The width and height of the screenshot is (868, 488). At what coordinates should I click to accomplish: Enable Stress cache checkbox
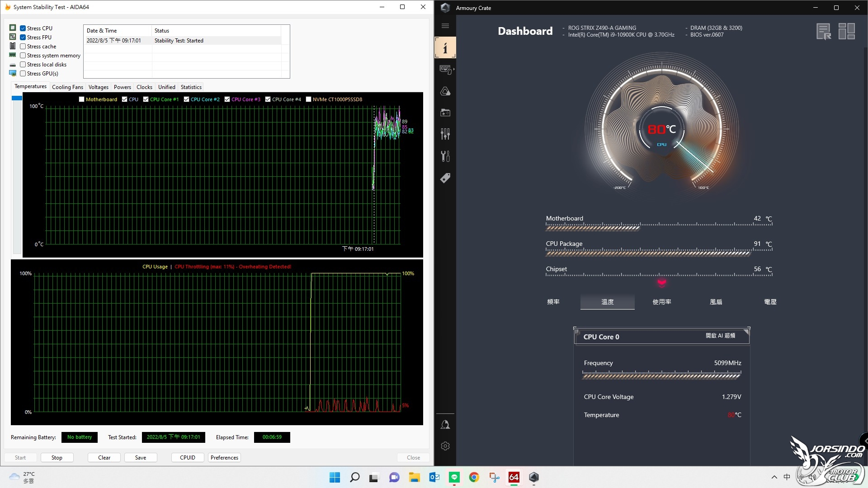pyautogui.click(x=23, y=47)
